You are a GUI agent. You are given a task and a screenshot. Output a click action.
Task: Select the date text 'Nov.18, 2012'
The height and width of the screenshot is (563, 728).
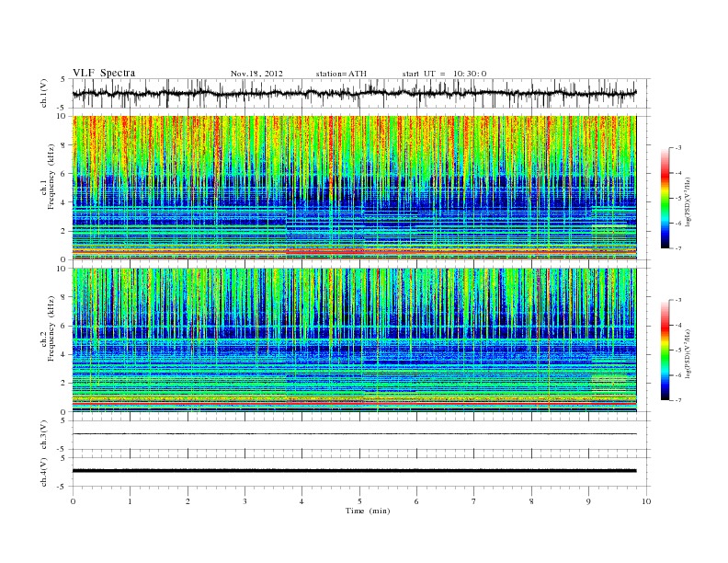(256, 74)
